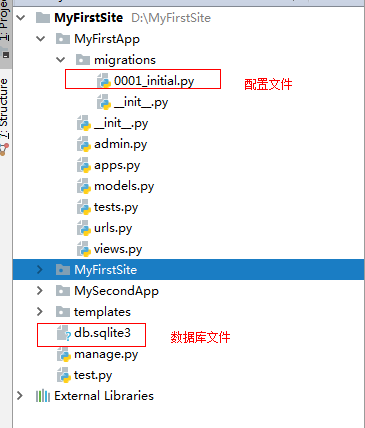The image size is (365, 428).
Task: Click the db.sqlite3 unknown-file icon
Action: 64,333
